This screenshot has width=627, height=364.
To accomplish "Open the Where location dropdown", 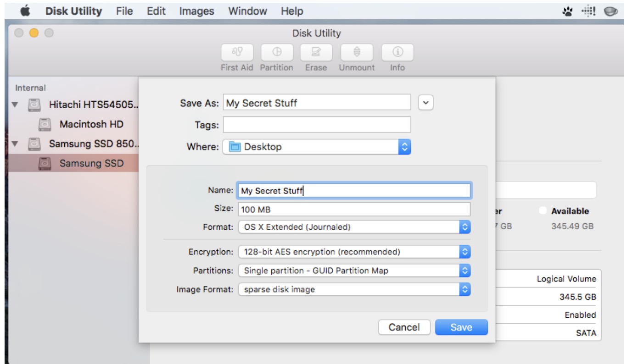I will (316, 147).
